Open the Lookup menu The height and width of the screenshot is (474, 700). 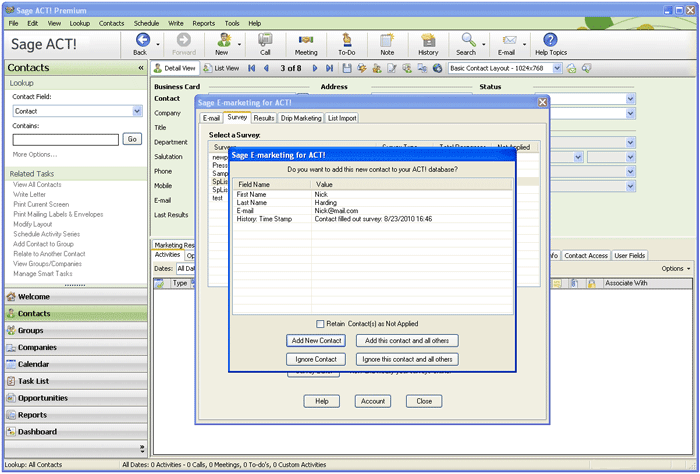pyautogui.click(x=79, y=23)
